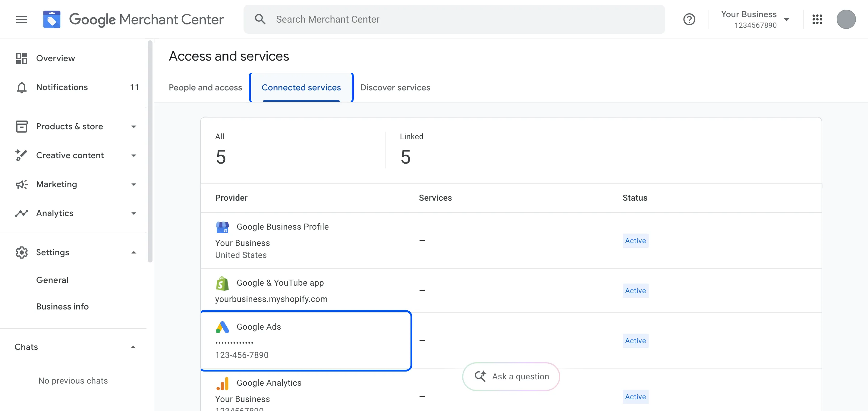Click Active status for Google & YouTube app

pyautogui.click(x=635, y=290)
